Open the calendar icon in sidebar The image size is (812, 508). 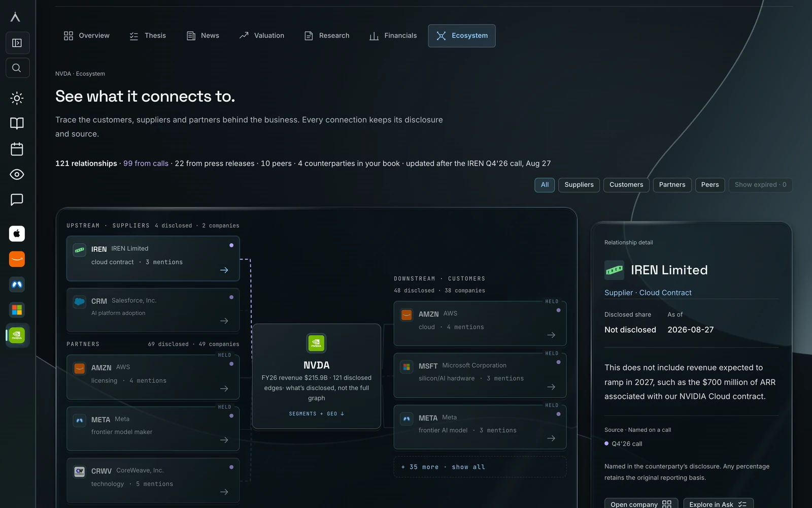[17, 149]
